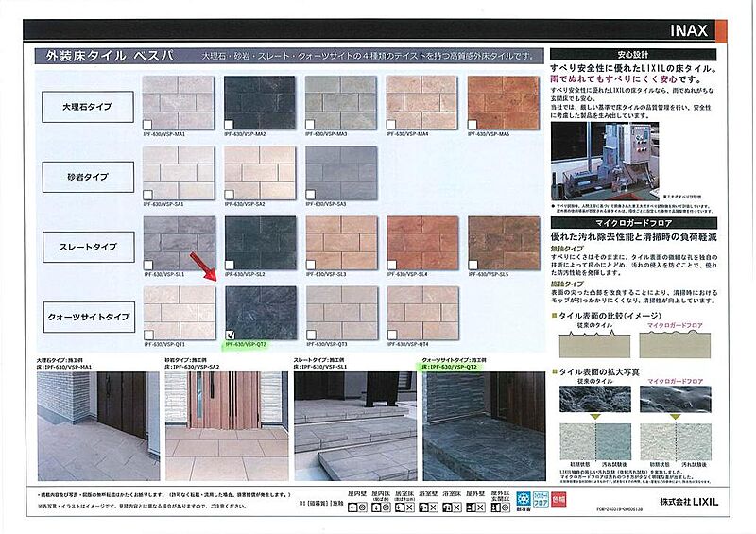Click the 安心設計 section header
This screenshot has width=756, height=534.
633,55
